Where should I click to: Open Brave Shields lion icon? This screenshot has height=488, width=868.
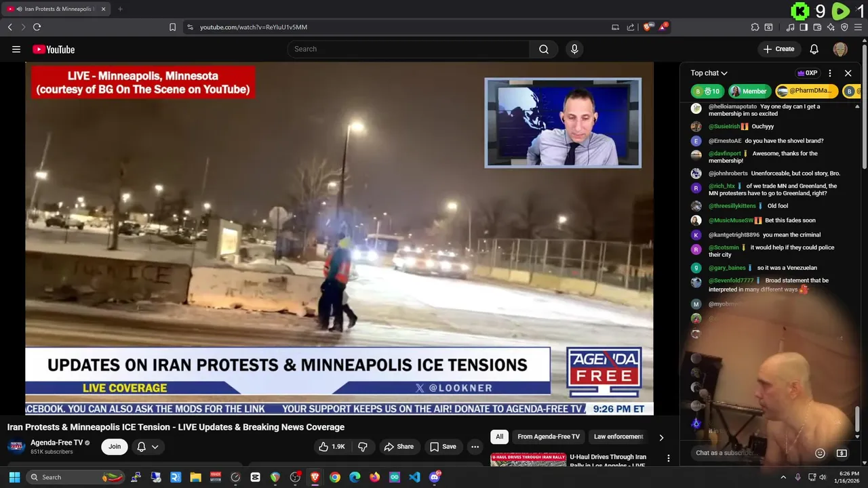[648, 27]
